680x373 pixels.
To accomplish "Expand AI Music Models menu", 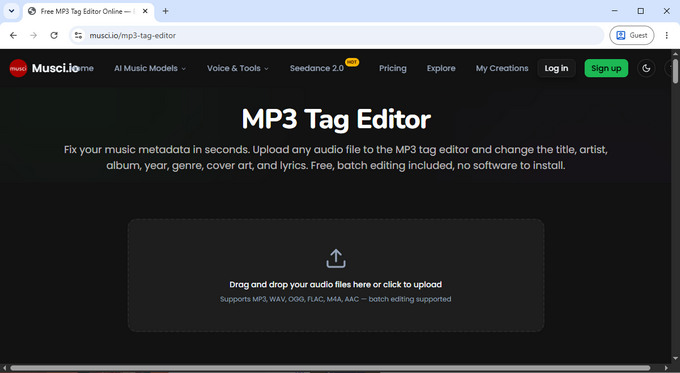I will click(150, 68).
